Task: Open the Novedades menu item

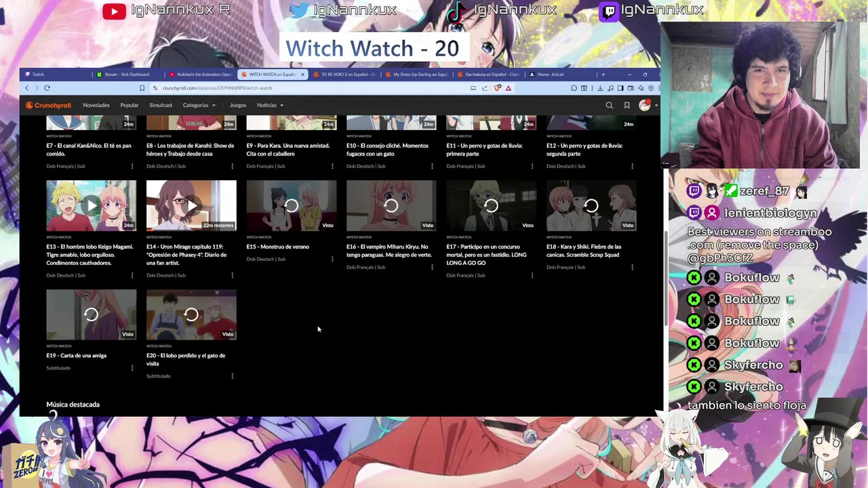Action: tap(96, 105)
